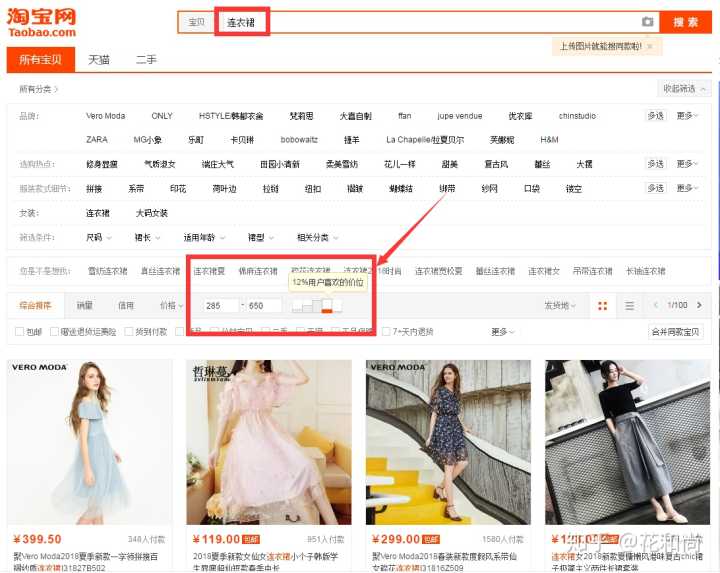Switch to list view icon

point(629,305)
